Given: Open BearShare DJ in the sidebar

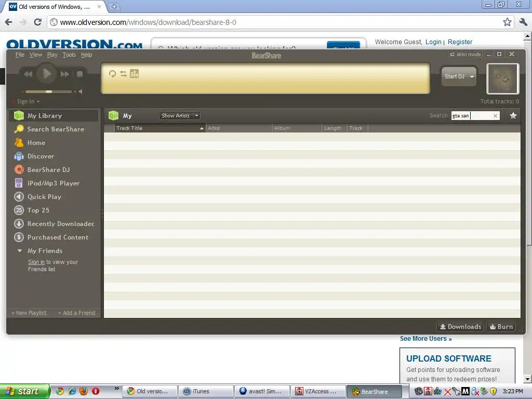Looking at the screenshot, I should pyautogui.click(x=54, y=170).
